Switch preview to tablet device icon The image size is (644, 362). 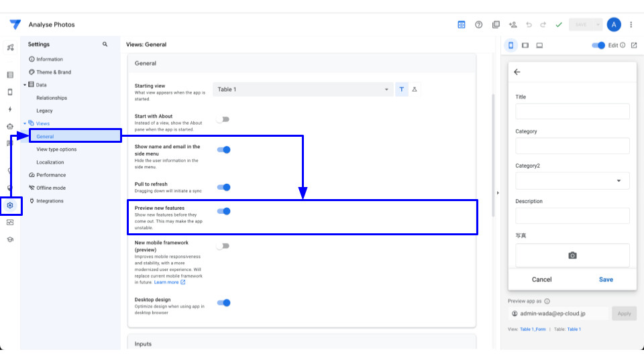tap(525, 46)
